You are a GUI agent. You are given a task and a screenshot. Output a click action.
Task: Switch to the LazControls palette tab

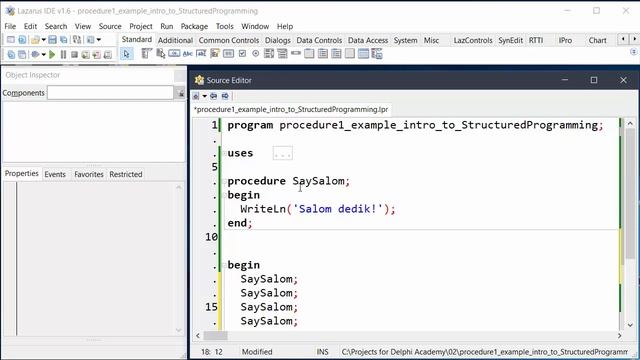(x=473, y=40)
